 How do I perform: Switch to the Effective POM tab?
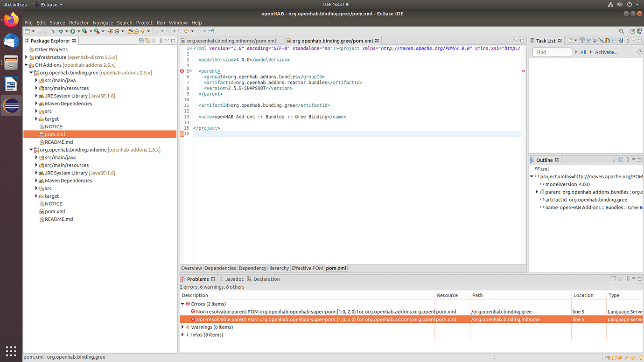pos(307,268)
